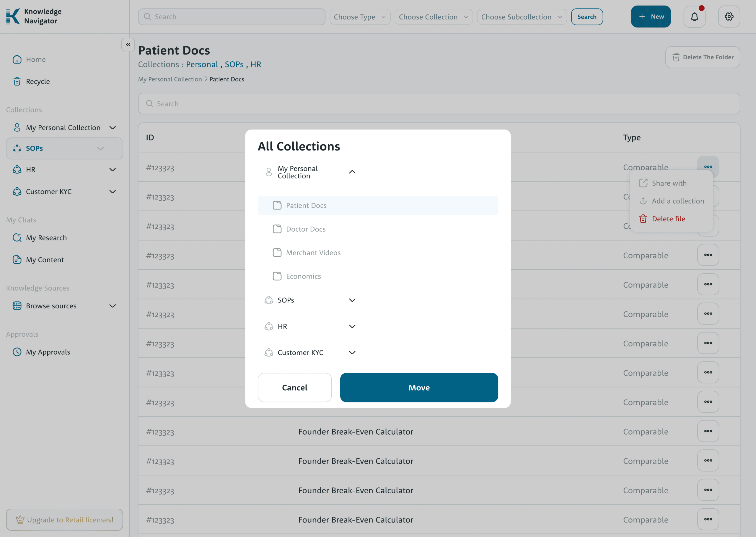Screen dimensions: 756x537
Task: Cancel the All Collections dialog
Action: pyautogui.click(x=294, y=387)
